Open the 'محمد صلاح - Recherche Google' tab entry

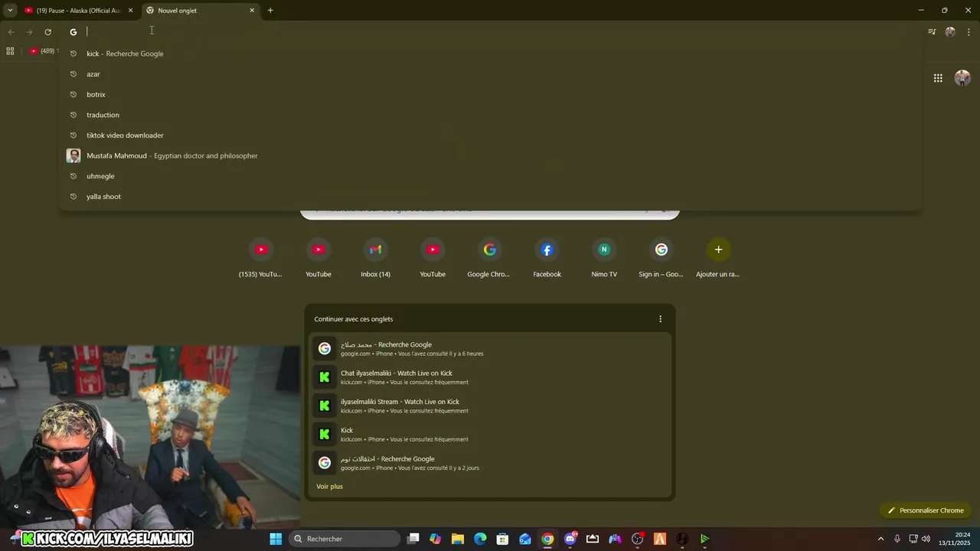(489, 349)
